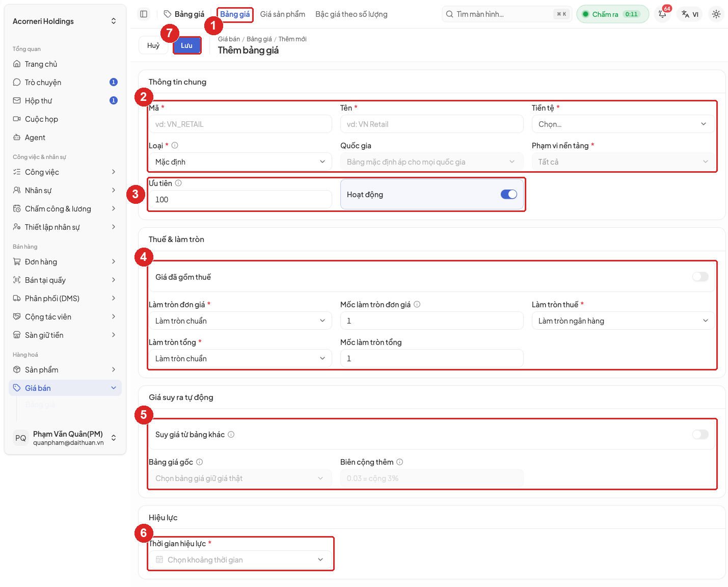This screenshot has height=587, width=728.
Task: Click the search magnifier icon
Action: [449, 14]
